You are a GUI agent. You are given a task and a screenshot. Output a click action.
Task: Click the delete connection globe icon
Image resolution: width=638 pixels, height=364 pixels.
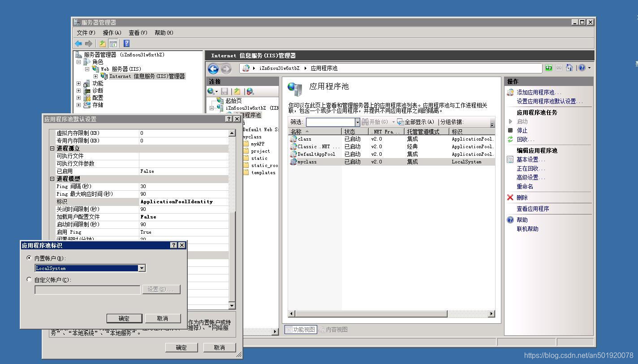[x=250, y=91]
